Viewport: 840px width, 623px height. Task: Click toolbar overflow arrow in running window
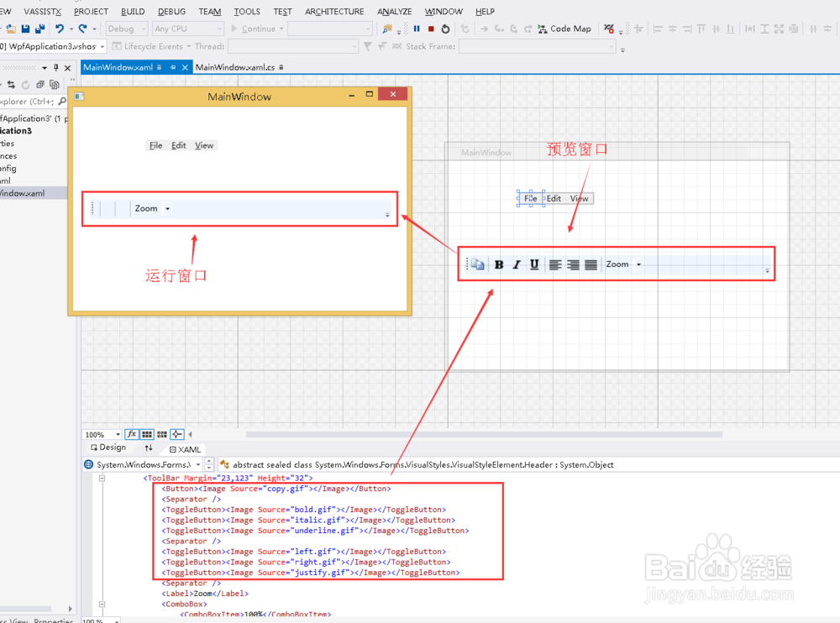[387, 215]
